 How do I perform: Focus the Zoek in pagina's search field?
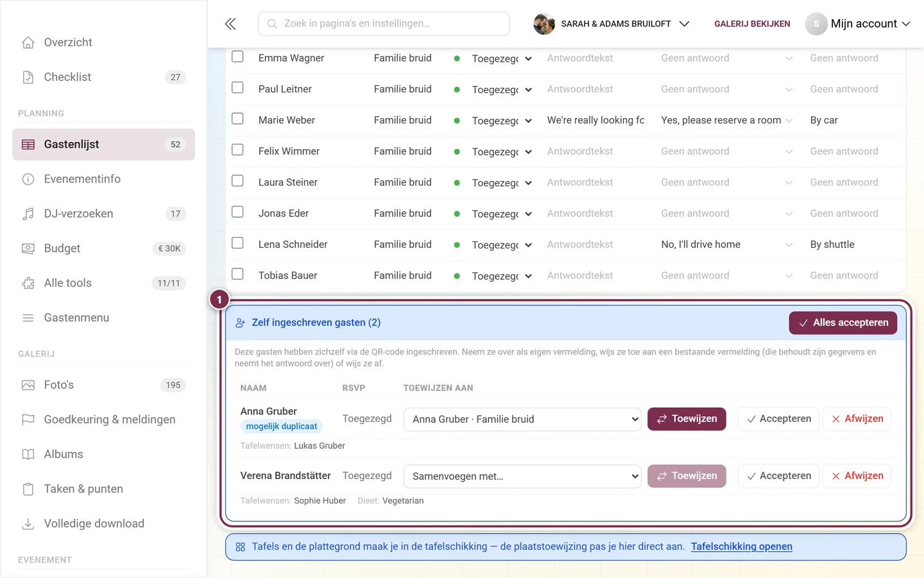coord(384,24)
